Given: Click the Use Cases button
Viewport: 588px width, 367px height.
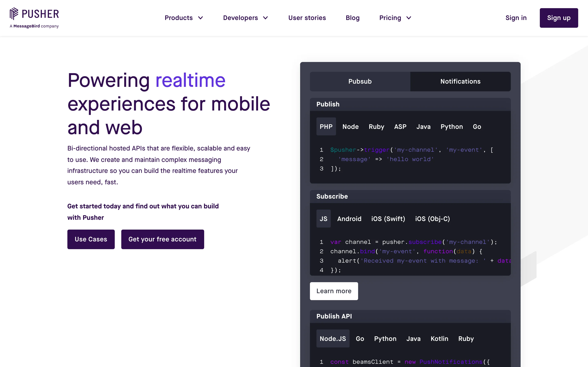Looking at the screenshot, I should (x=91, y=239).
